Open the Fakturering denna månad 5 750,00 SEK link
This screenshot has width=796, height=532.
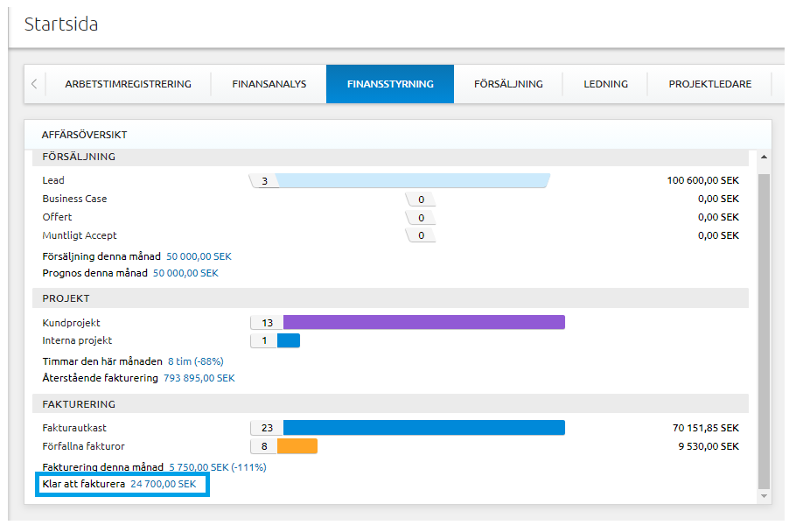pyautogui.click(x=217, y=467)
